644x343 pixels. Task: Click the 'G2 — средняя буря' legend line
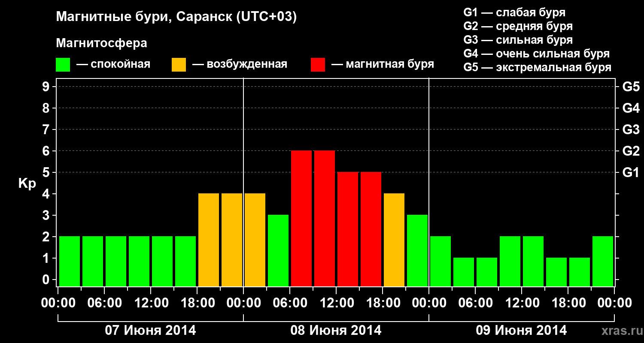click(518, 26)
